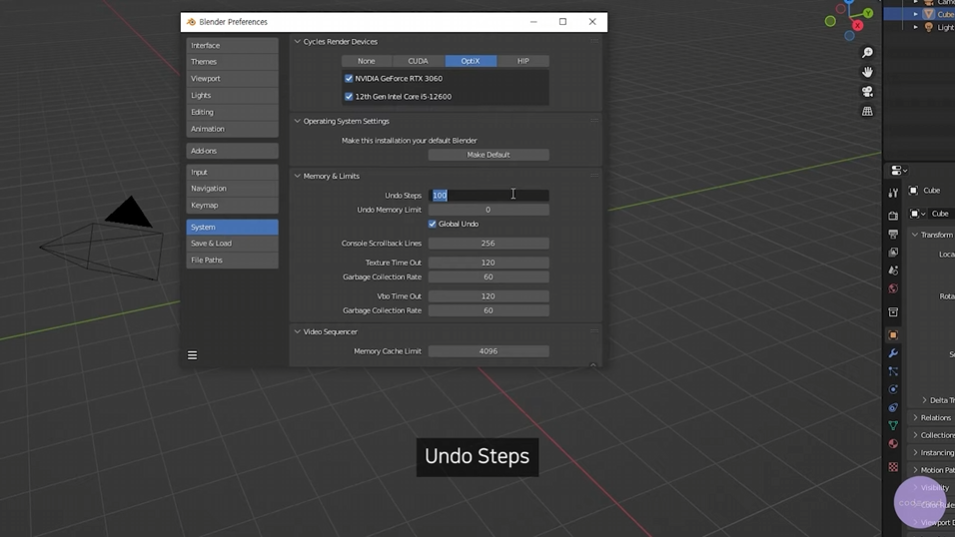Viewport: 955px width, 537px height.
Task: Collapse the Transform panel in properties
Action: pos(915,235)
